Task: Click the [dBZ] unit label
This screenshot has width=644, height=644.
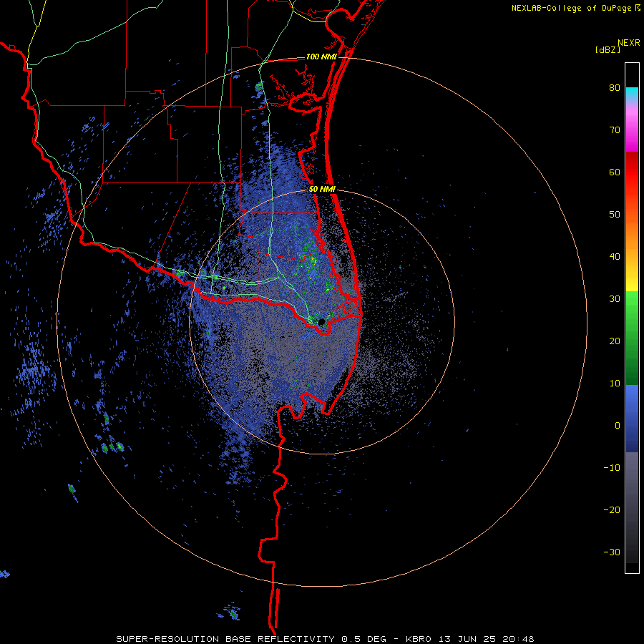Action: point(608,49)
